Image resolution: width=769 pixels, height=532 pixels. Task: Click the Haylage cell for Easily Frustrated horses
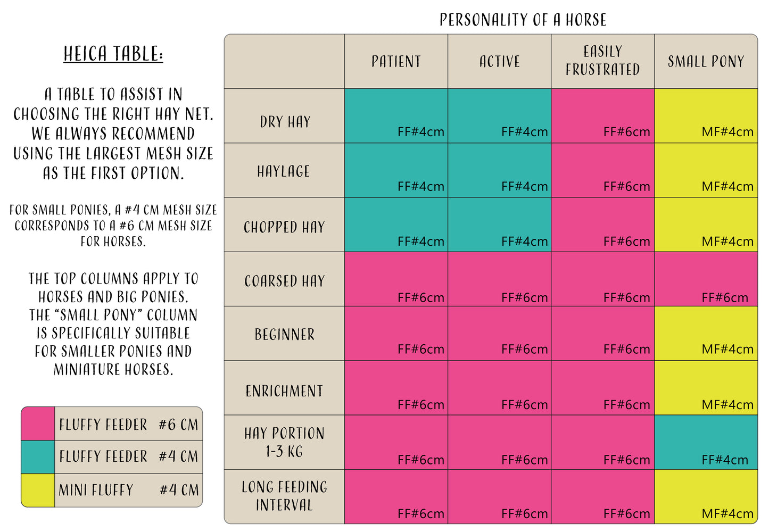(602, 171)
